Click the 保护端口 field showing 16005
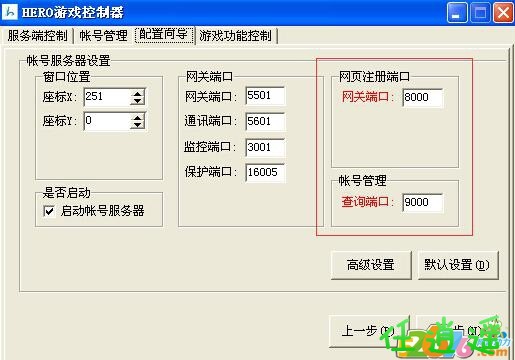515x360 pixels. click(265, 172)
